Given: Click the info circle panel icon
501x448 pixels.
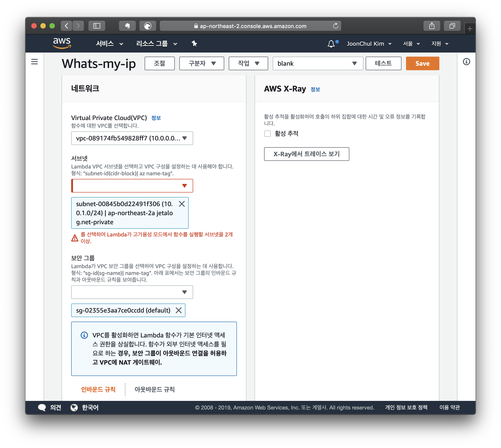Looking at the screenshot, I should coord(466,62).
